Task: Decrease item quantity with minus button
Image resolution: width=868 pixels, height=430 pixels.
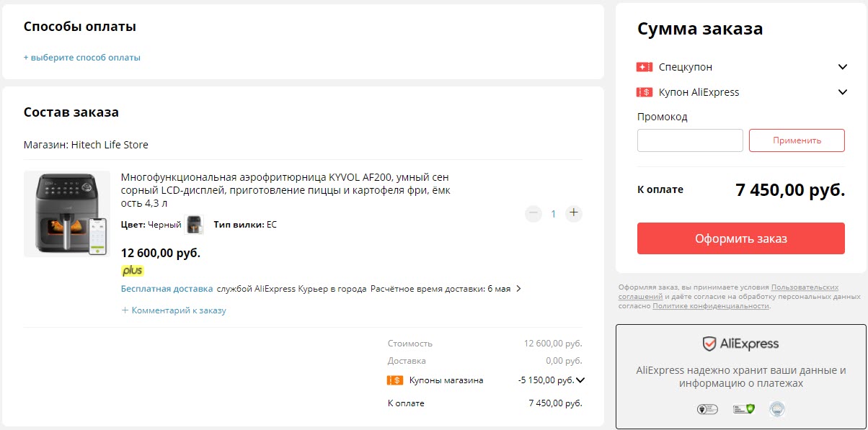Action: (x=533, y=213)
